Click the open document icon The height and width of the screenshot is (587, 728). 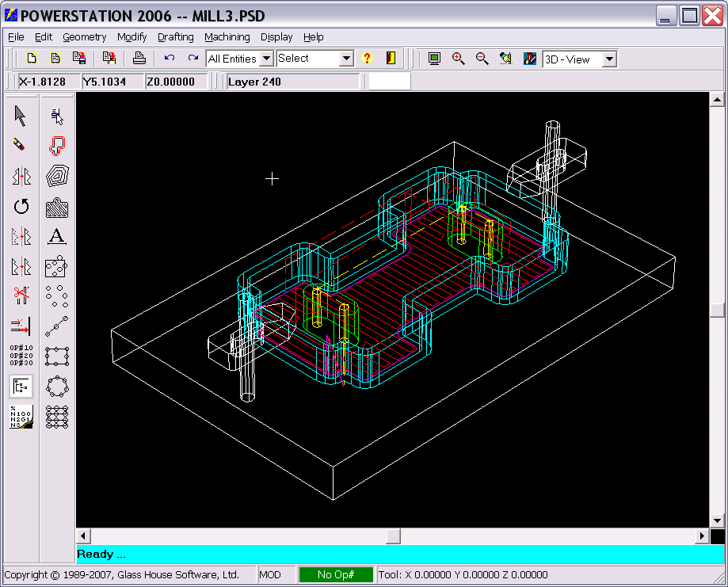coord(55,58)
